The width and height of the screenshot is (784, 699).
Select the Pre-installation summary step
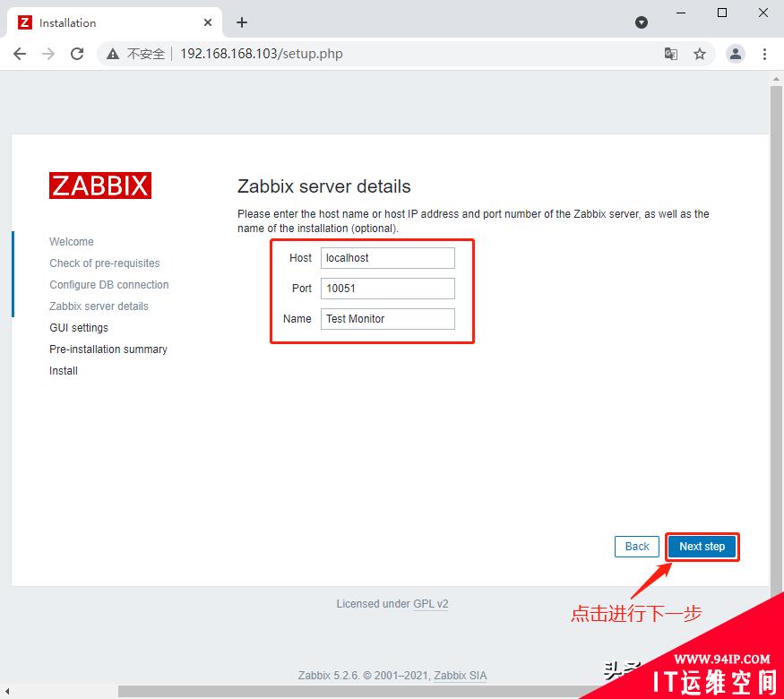(108, 349)
